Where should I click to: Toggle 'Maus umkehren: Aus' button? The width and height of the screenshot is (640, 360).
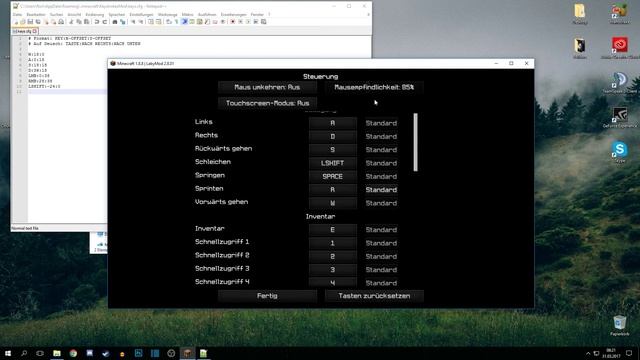(267, 87)
